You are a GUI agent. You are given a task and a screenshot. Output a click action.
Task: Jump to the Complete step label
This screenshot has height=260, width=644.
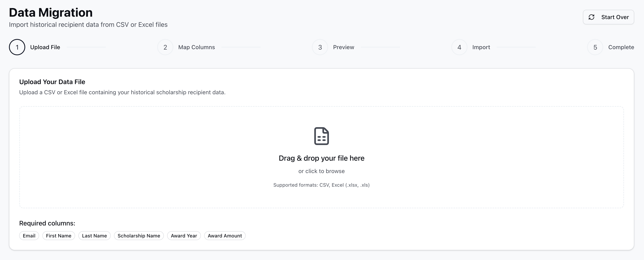tap(621, 47)
